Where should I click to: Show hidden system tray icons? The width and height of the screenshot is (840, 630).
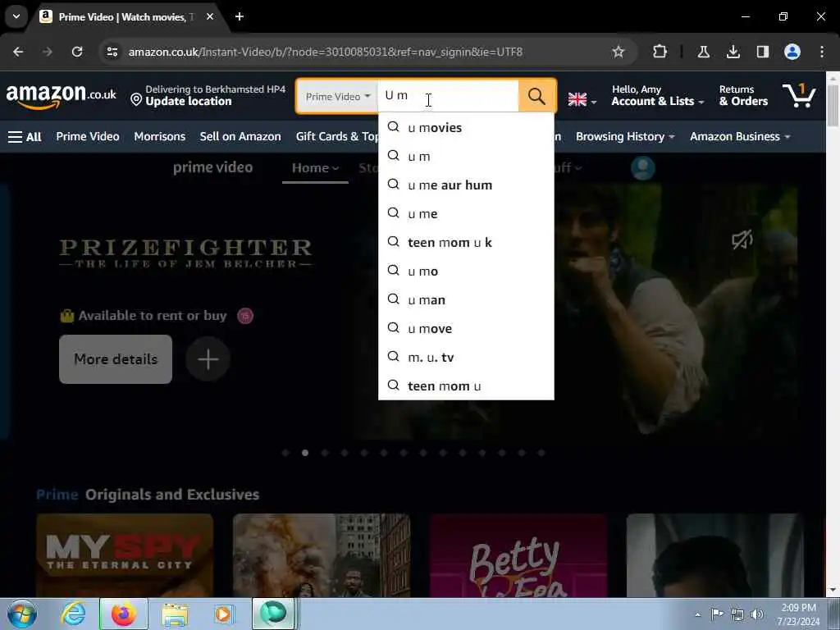[x=697, y=614]
